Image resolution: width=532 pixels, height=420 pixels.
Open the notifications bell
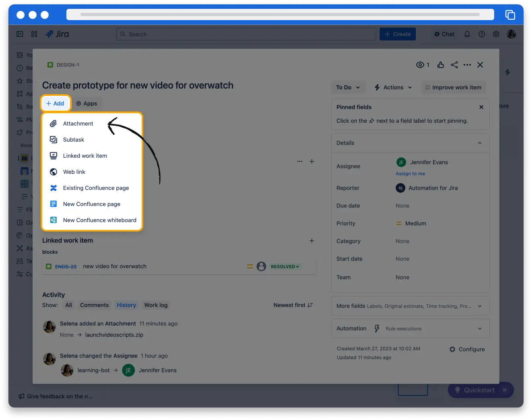[467, 34]
